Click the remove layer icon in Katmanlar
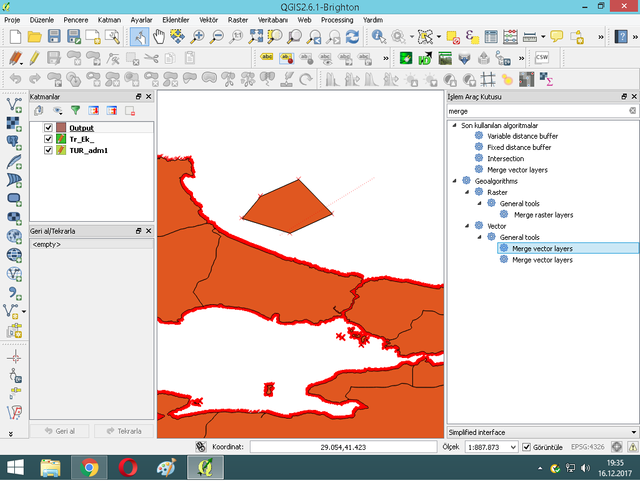The height and width of the screenshot is (486, 640). [x=130, y=111]
